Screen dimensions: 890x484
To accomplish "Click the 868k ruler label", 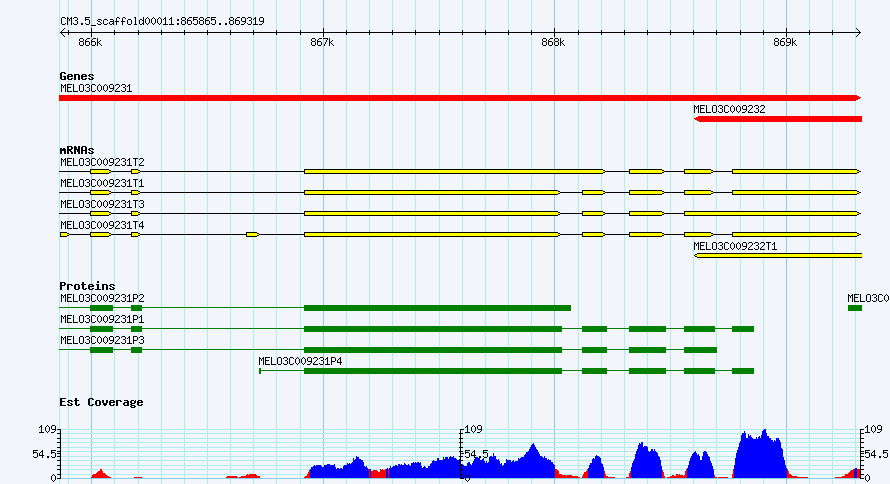I will [553, 43].
